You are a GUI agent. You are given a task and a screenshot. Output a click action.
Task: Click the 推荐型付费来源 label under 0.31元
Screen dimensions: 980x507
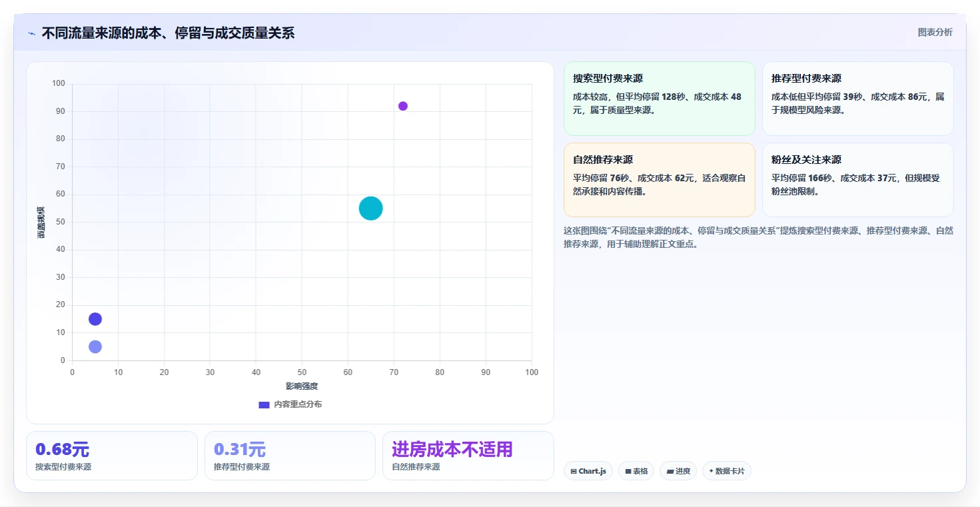242,467
